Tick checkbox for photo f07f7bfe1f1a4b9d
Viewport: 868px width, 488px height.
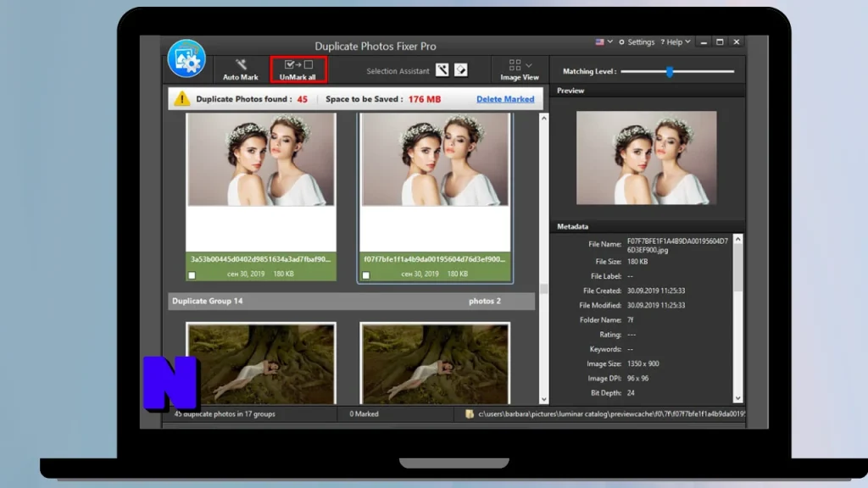tap(366, 275)
